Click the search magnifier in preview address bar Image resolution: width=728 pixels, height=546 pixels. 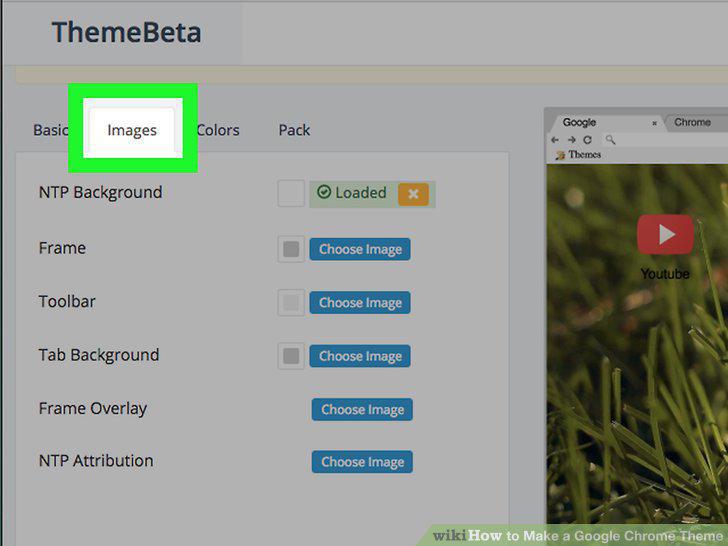point(611,139)
